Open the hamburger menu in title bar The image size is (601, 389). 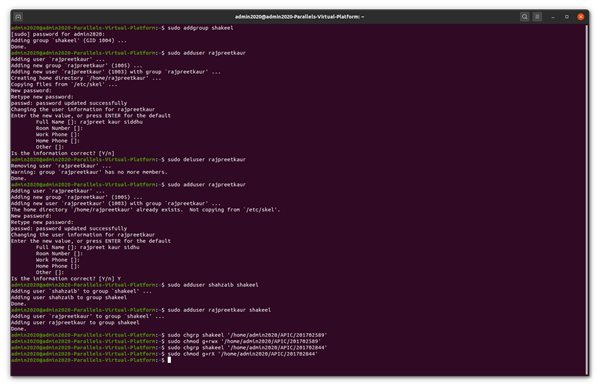tap(537, 17)
